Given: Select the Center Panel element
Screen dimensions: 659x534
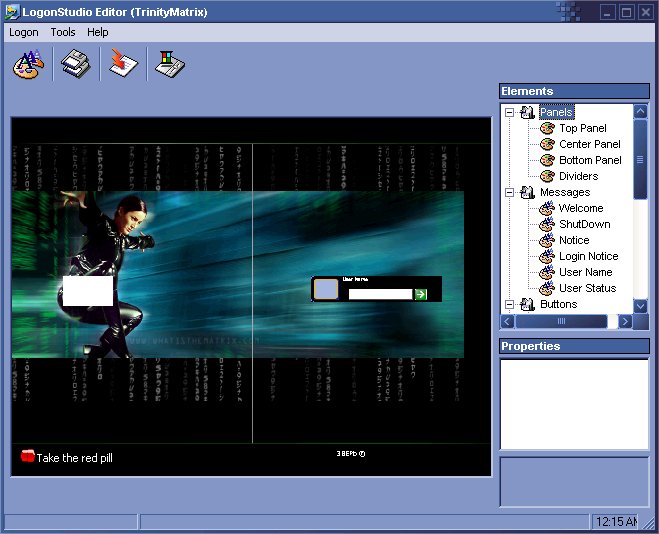Looking at the screenshot, I should click(x=590, y=144).
